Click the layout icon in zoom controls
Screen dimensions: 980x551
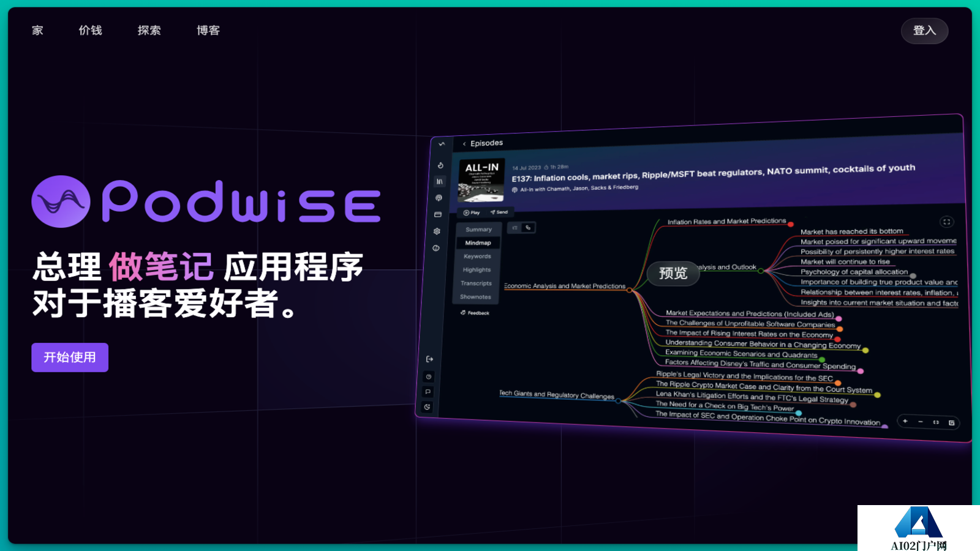point(951,423)
